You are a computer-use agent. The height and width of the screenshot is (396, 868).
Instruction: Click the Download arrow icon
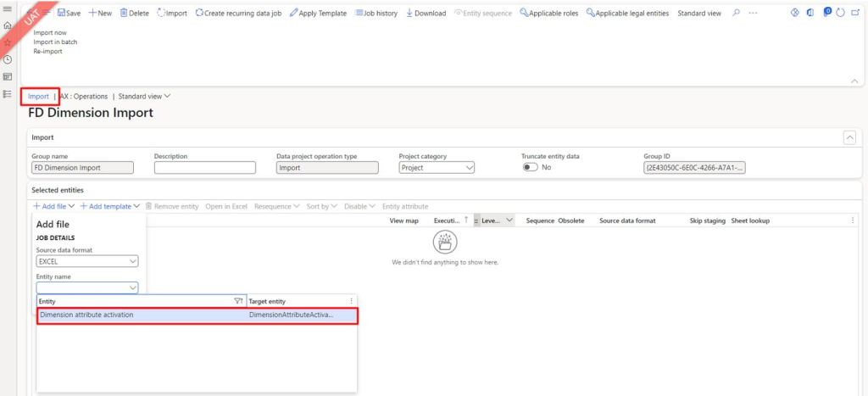coord(410,14)
